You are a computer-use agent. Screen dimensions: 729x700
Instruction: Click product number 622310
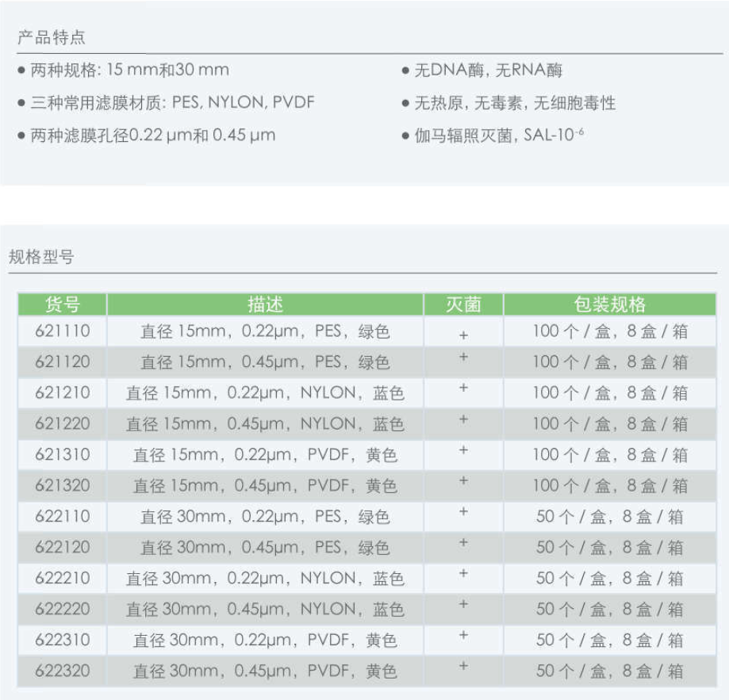click(x=63, y=641)
